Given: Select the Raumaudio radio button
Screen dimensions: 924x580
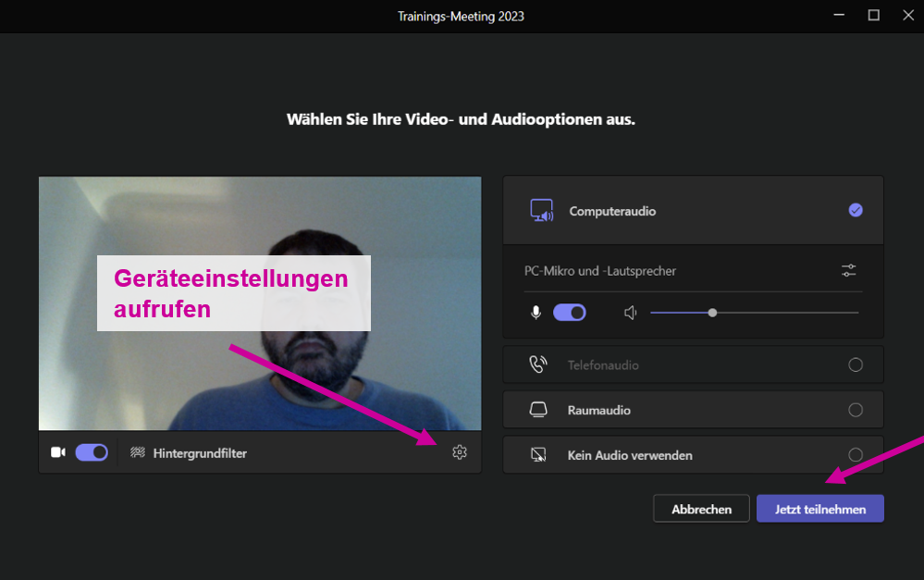Looking at the screenshot, I should 856,410.
